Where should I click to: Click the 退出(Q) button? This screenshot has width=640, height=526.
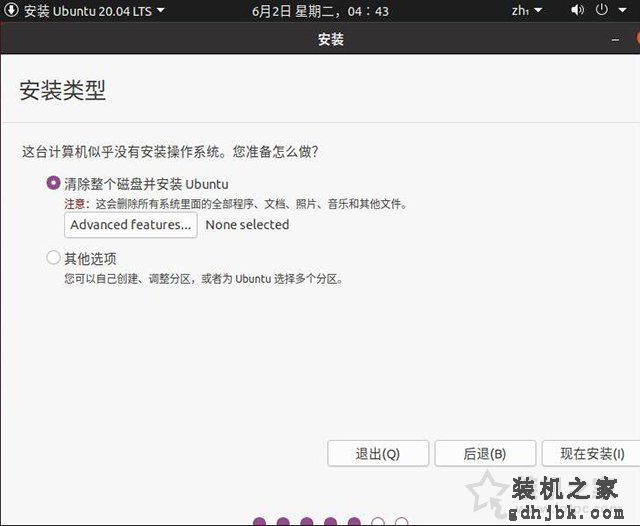[378, 453]
